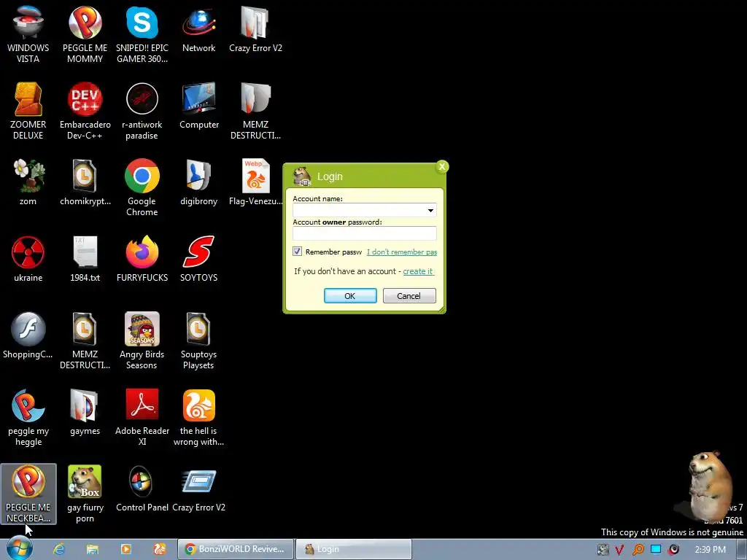
Task: Open the Windows Start menu
Action: 20,548
